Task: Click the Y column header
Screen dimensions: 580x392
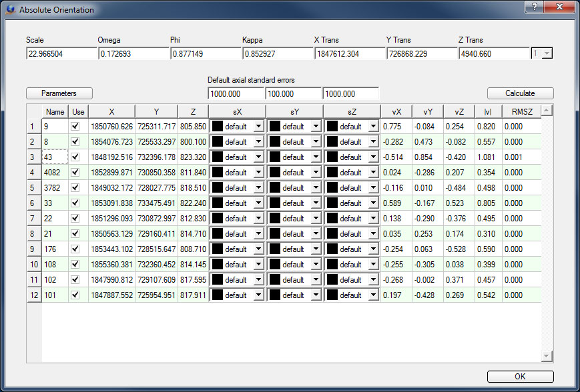Action: (156, 111)
